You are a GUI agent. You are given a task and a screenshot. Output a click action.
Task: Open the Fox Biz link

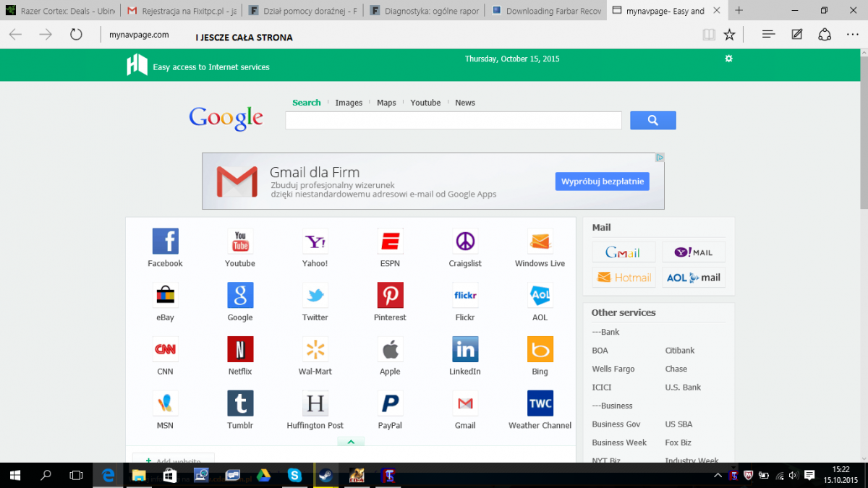tap(678, 442)
